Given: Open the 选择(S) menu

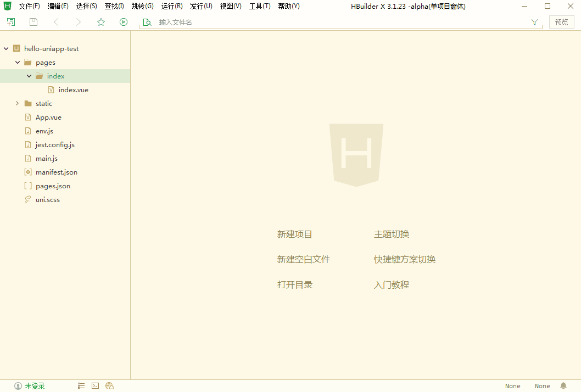Looking at the screenshot, I should tap(86, 6).
